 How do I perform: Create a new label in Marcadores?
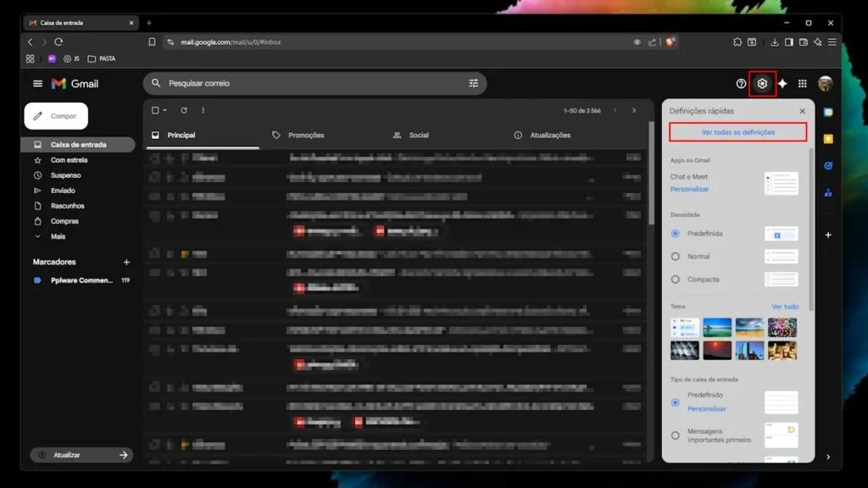126,263
